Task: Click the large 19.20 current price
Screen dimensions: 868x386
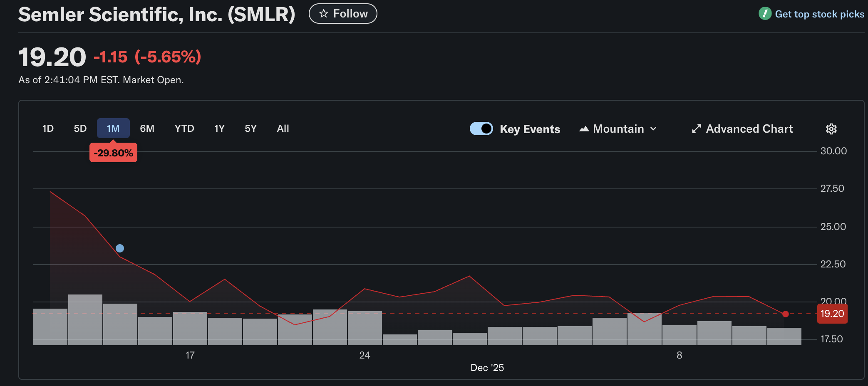Action: (52, 57)
